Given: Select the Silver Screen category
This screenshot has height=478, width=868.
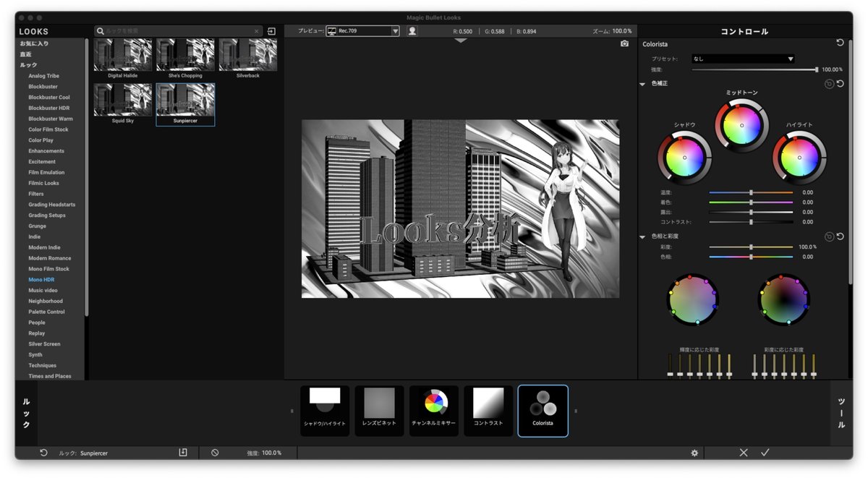Looking at the screenshot, I should [44, 343].
